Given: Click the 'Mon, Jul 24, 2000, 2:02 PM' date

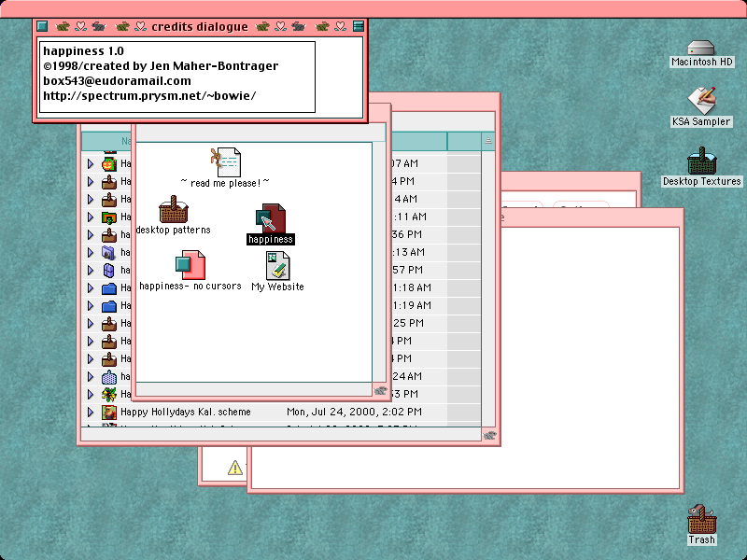Looking at the screenshot, I should point(354,412).
